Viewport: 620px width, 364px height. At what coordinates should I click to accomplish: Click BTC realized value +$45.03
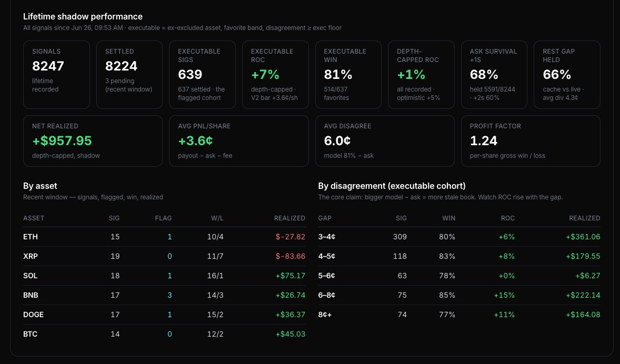click(x=290, y=334)
